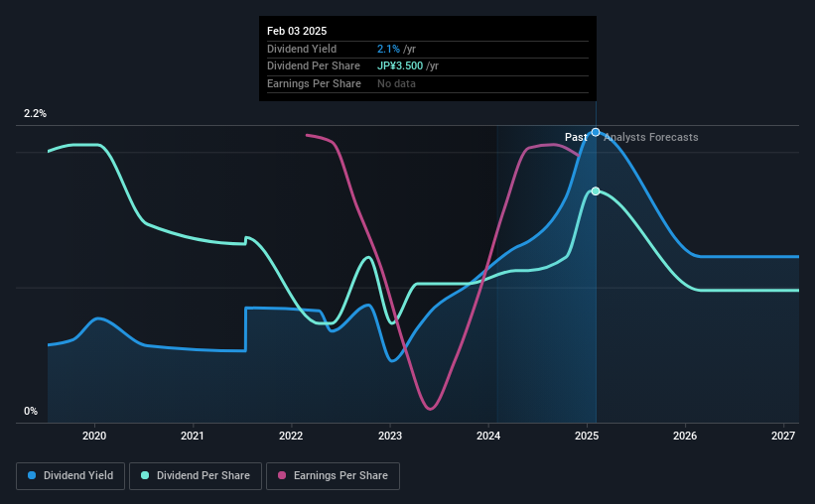Select the blue dividend yield data point marker
This screenshot has height=504, width=815.
[596, 133]
